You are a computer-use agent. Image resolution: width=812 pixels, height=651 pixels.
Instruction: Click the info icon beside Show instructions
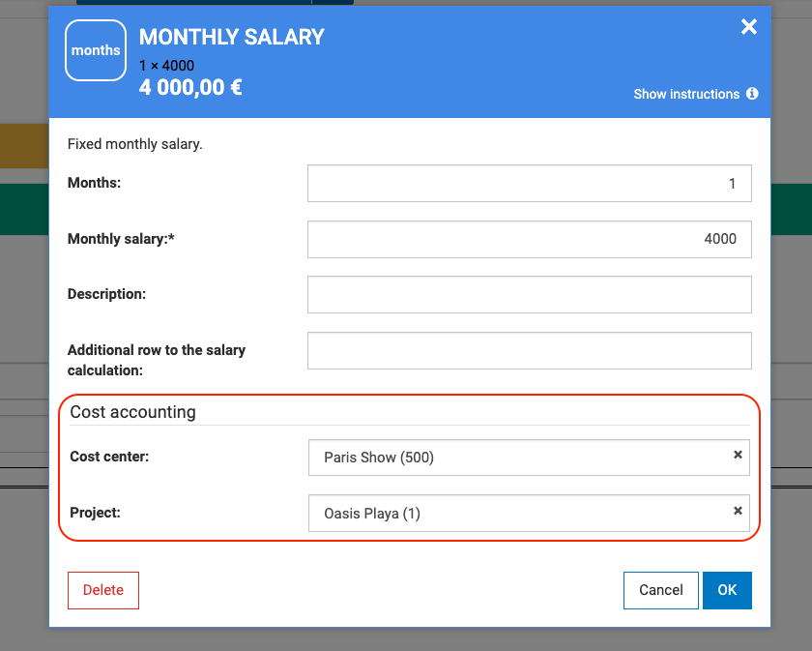(752, 94)
